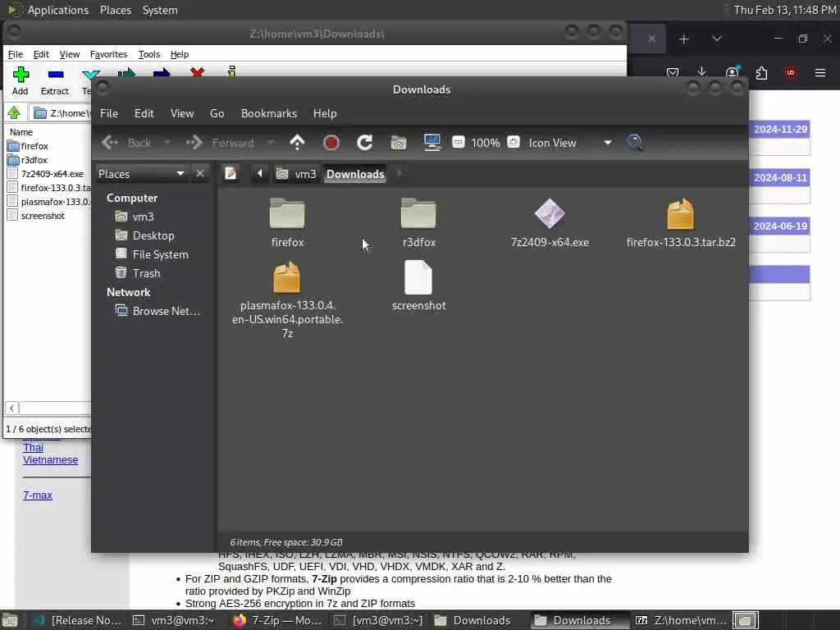840x630 pixels.
Task: Click 7-Zip horizontal scrollbar left arrow
Action: pyautogui.click(x=11, y=408)
